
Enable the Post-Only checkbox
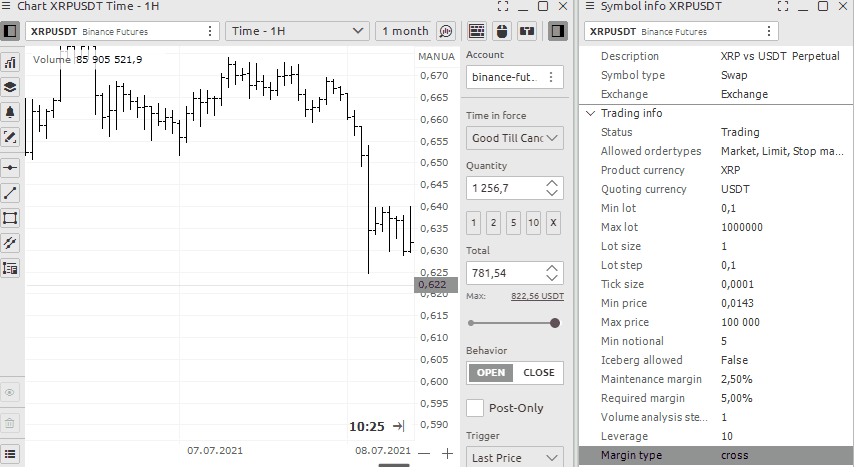click(475, 408)
